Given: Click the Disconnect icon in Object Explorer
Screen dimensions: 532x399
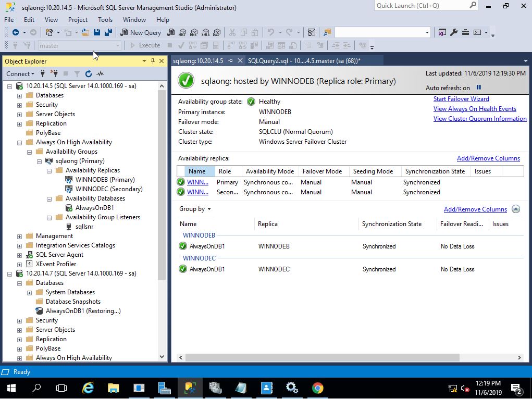Looking at the screenshot, I should coord(54,73).
